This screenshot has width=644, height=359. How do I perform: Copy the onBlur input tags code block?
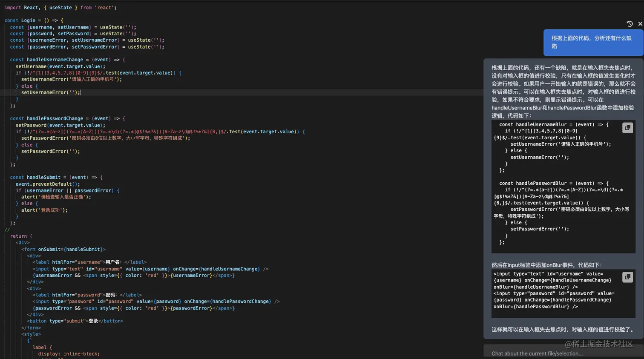[x=627, y=277]
